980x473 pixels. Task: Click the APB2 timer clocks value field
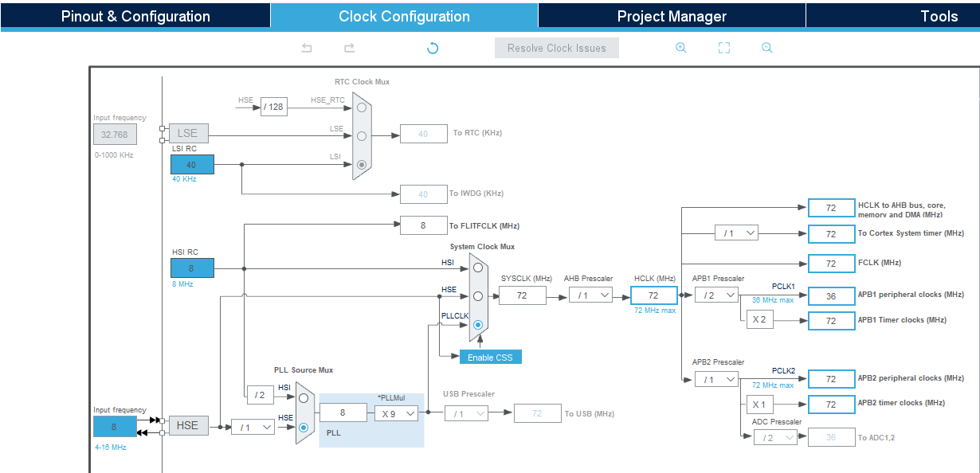pyautogui.click(x=831, y=405)
